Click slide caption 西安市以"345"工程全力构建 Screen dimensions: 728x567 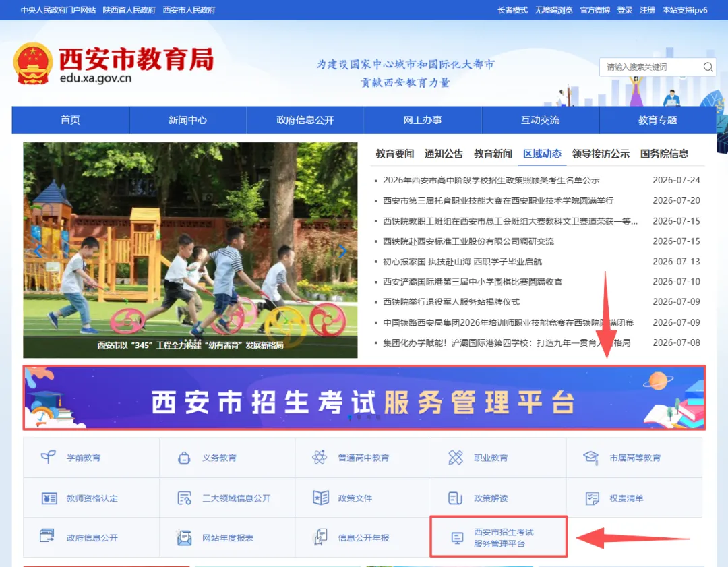190,345
